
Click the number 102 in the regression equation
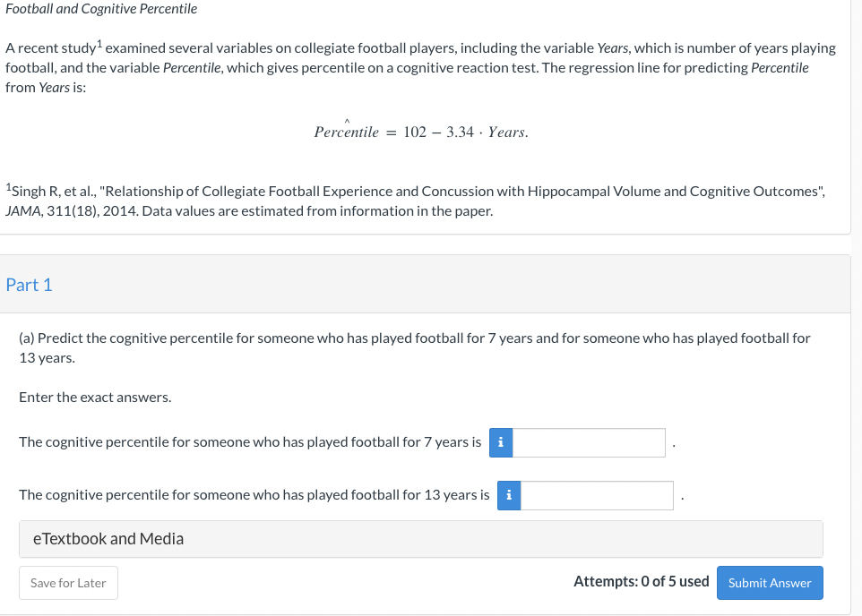pos(415,132)
